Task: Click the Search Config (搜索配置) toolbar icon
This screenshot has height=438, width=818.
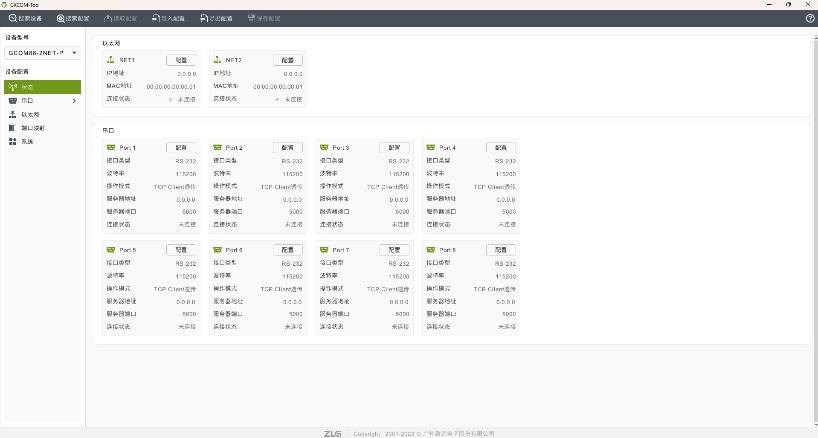Action: [x=61, y=18]
